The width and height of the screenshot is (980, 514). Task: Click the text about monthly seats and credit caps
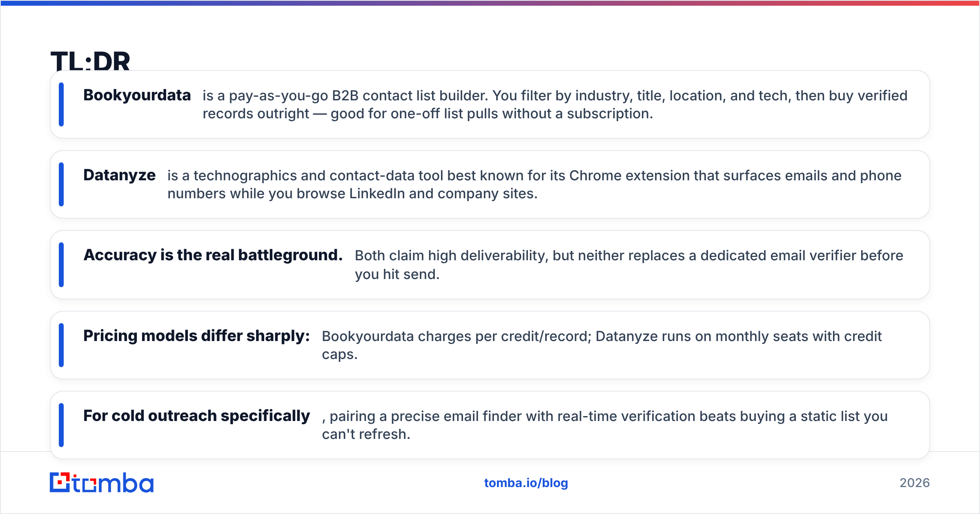[x=602, y=345]
